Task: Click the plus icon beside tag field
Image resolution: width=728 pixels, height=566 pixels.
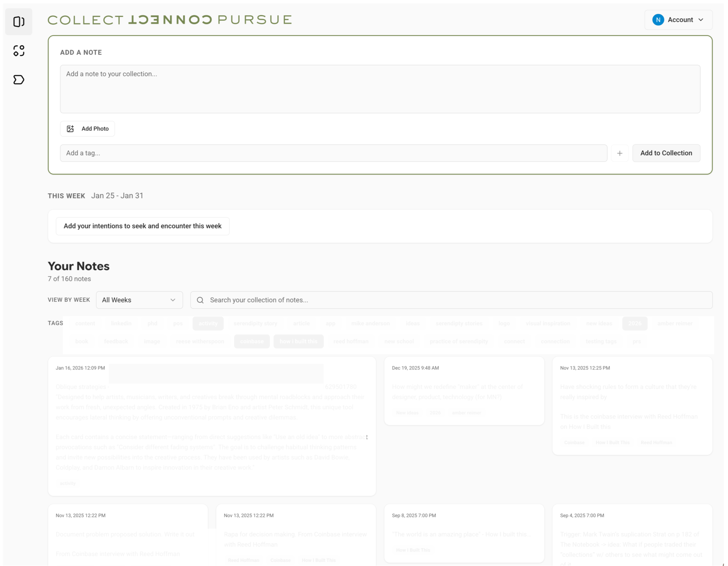Action: click(x=619, y=153)
